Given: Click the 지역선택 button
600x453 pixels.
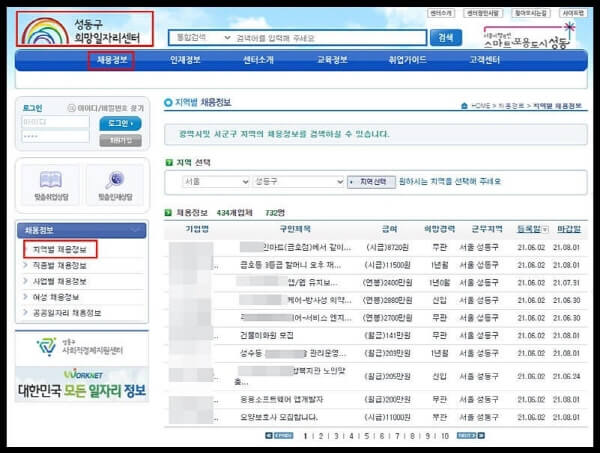Looking at the screenshot, I should click(x=371, y=182).
